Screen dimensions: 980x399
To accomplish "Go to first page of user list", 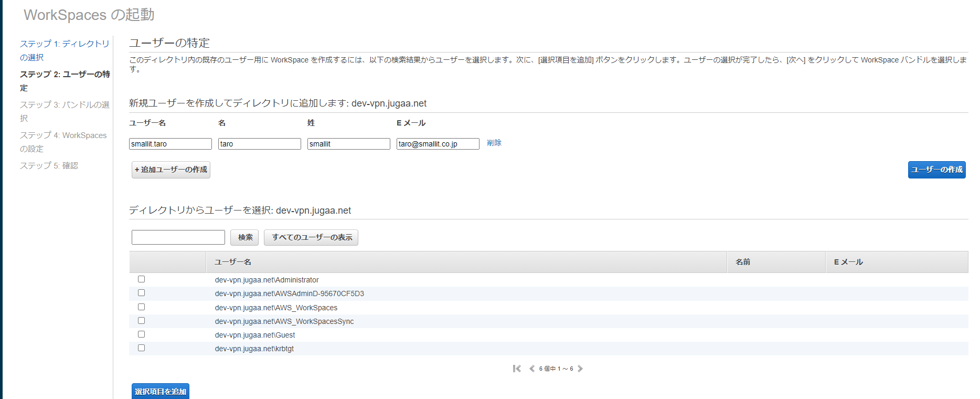I will pyautogui.click(x=517, y=369).
